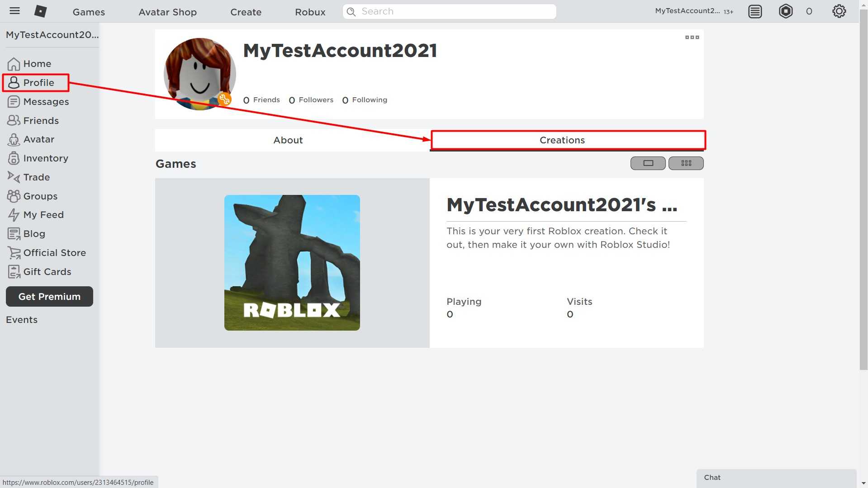Screen dimensions: 868x488
Task: Open the Create menu item
Action: point(246,12)
